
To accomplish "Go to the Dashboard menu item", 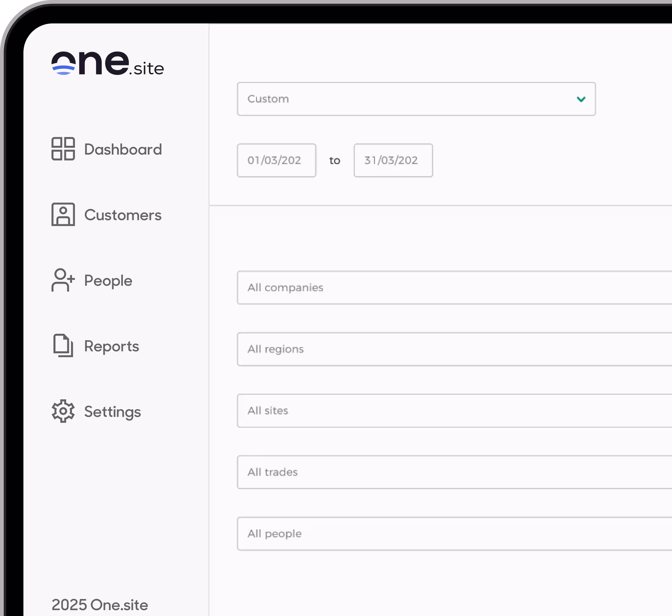I will [x=123, y=149].
